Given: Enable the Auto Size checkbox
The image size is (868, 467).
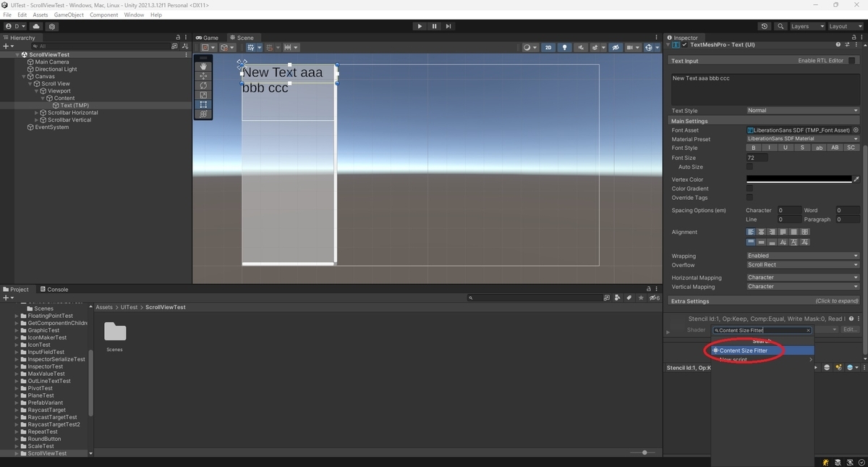Looking at the screenshot, I should 749,167.
